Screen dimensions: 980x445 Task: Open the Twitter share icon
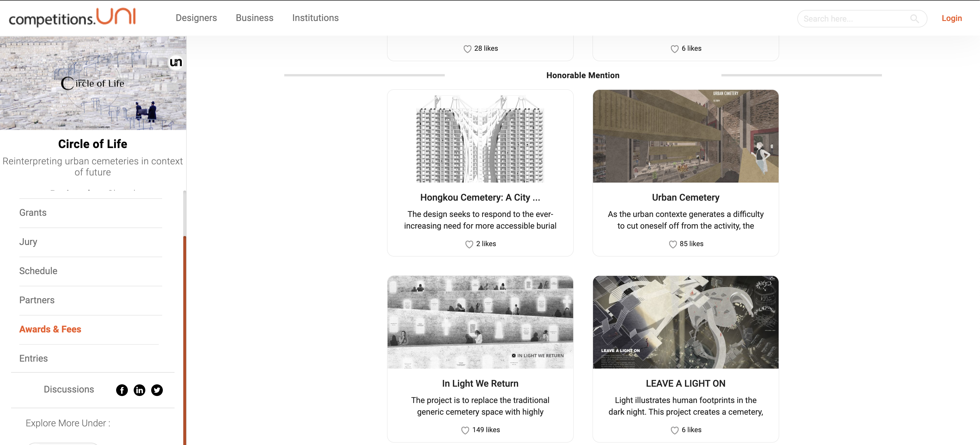point(157,390)
